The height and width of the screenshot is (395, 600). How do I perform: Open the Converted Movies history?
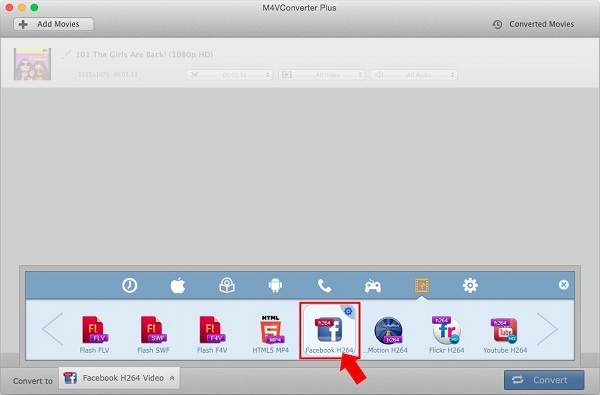(x=533, y=24)
